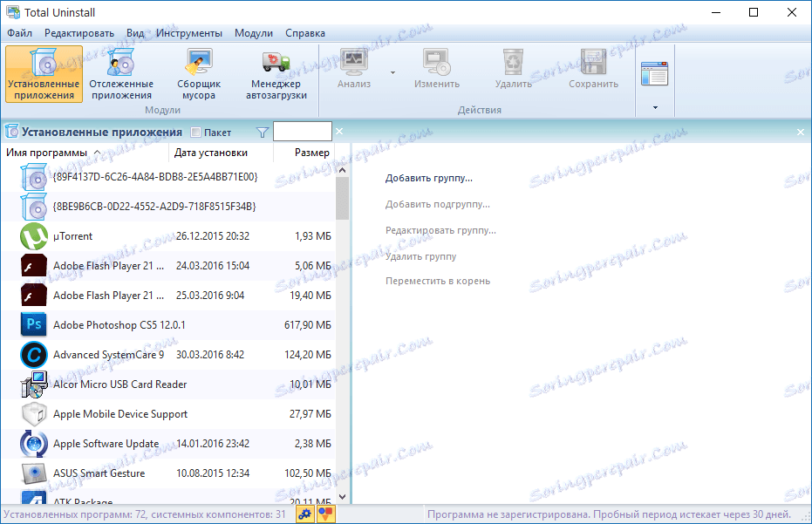Click the 124,20 МБ size cell

(308, 355)
